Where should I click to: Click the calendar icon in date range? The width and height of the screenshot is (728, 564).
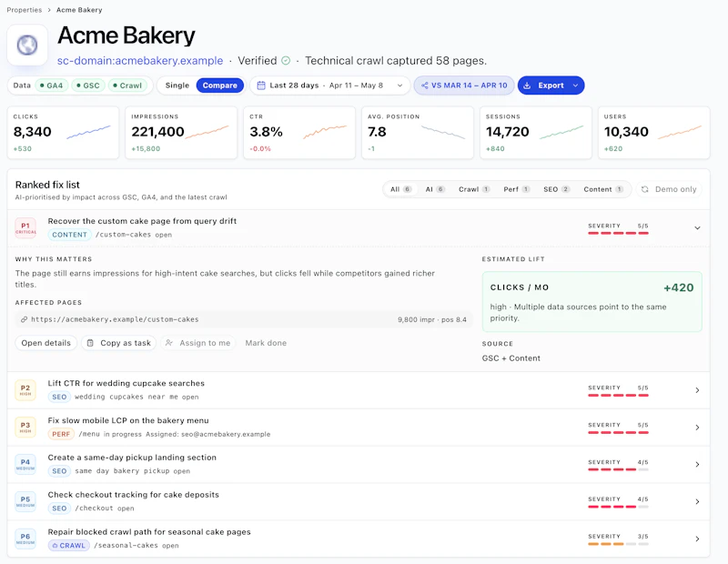point(261,86)
